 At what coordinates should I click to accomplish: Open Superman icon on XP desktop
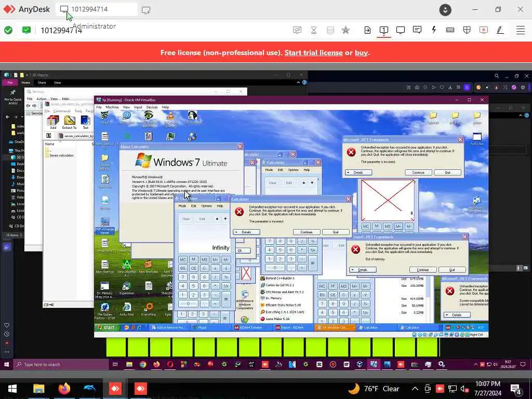(x=127, y=288)
